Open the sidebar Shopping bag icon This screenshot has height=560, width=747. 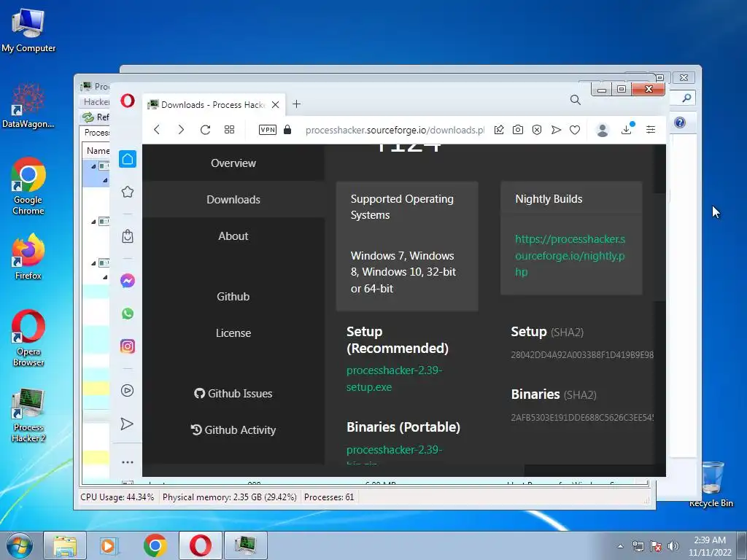point(128,236)
